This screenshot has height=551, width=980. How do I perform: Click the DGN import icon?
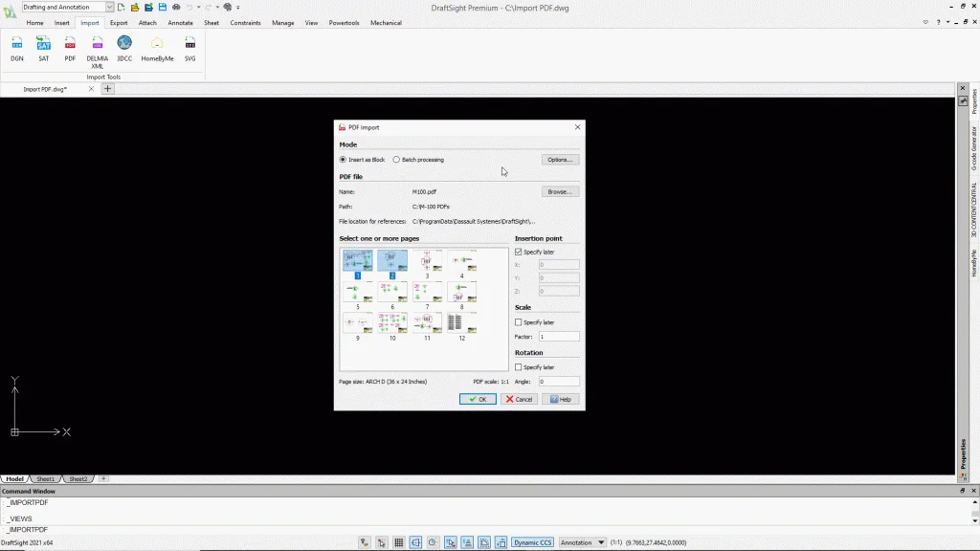click(17, 45)
